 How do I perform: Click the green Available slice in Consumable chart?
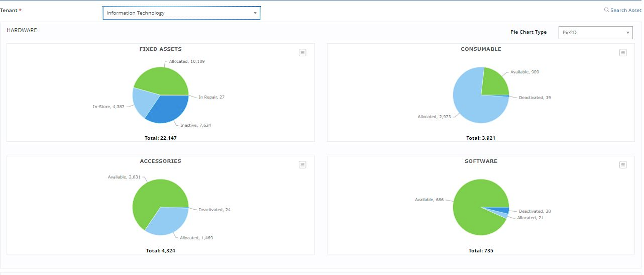coord(494,82)
